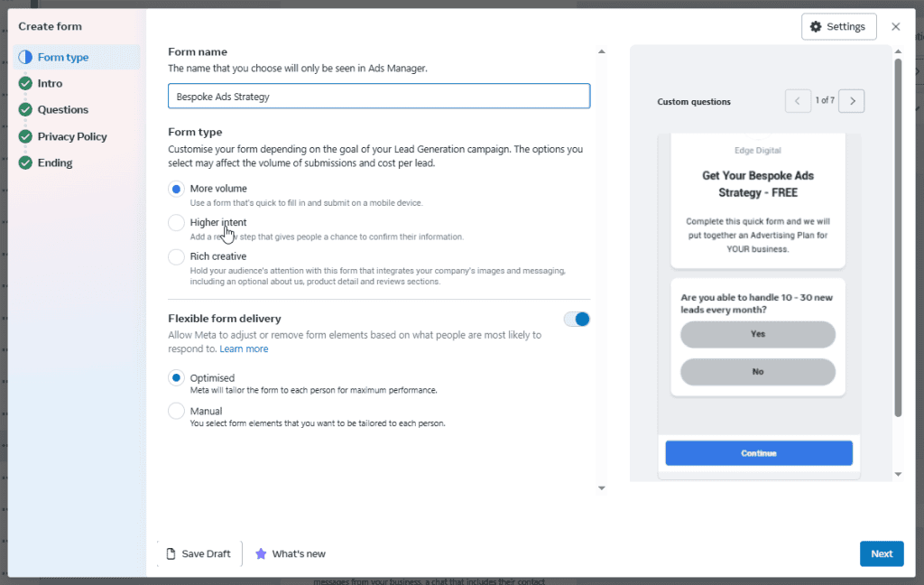Click the form panel scroll-up arrow
924x585 pixels.
coord(602,51)
